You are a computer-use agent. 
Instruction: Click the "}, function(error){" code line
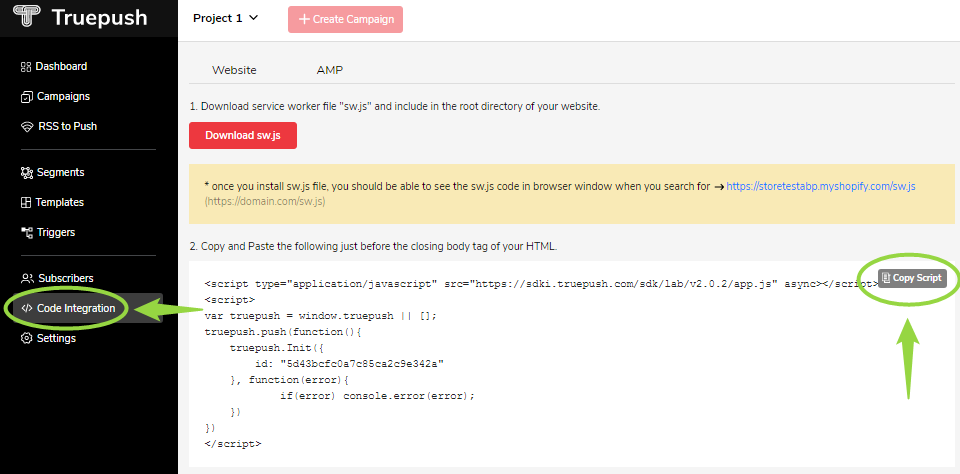click(x=290, y=380)
